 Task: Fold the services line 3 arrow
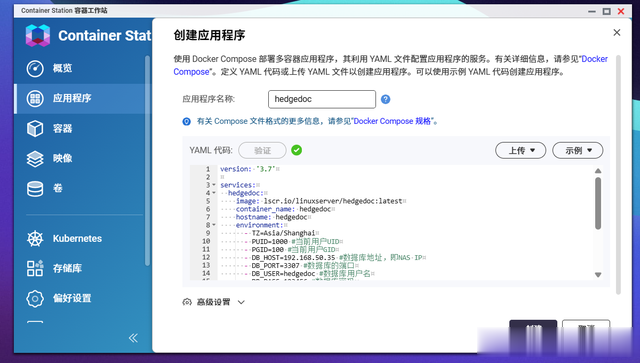(214, 185)
